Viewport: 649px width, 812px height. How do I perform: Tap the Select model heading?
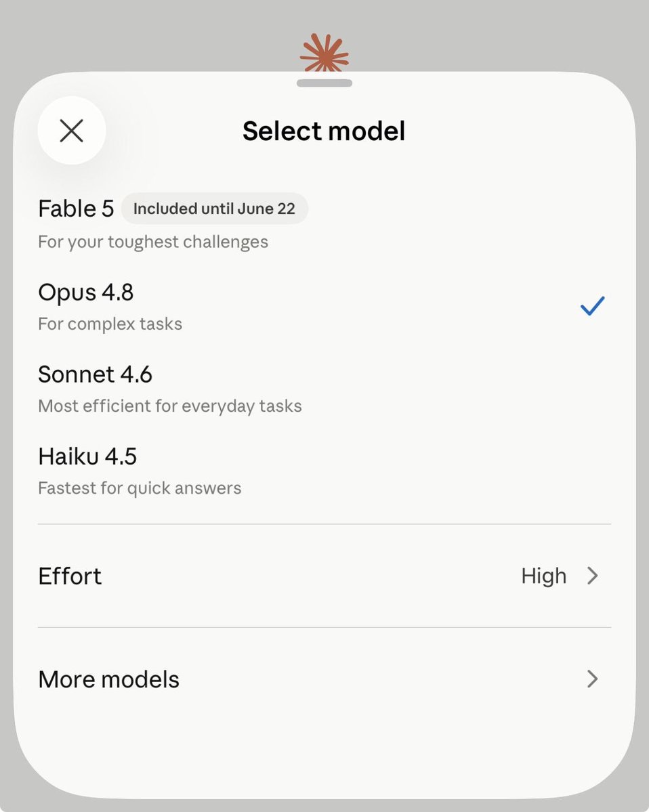(x=324, y=131)
